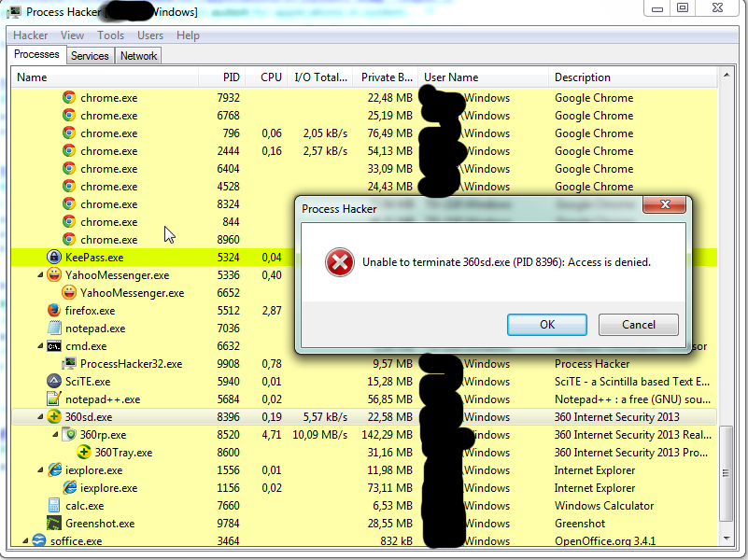
Task: Click the parent YahooMessenger.exe PID 5336 icon
Action: tap(54, 274)
